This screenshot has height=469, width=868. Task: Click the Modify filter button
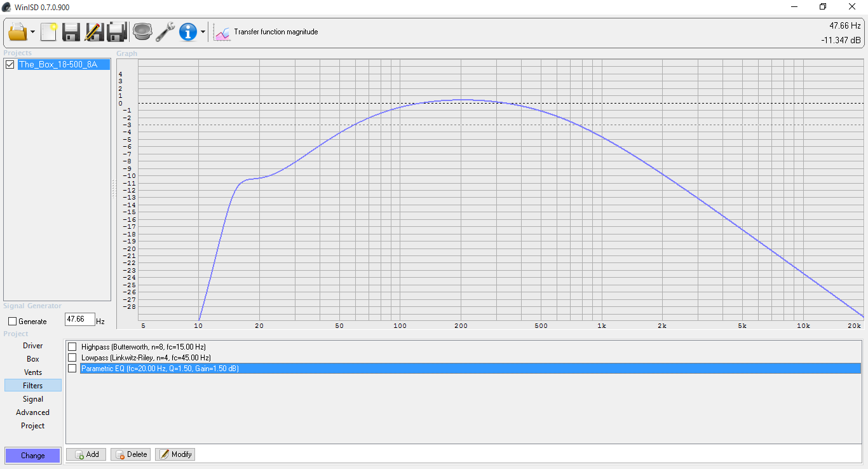(x=175, y=454)
